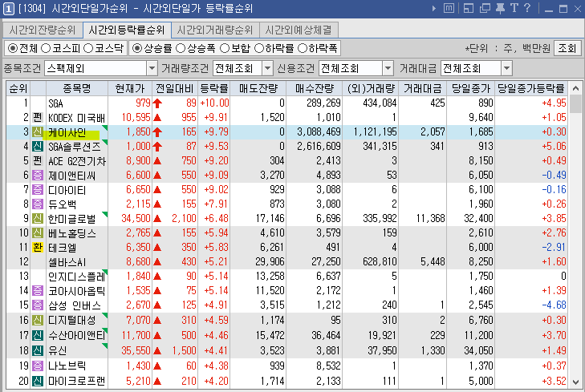Click the 신 badge beside 베노홀딩스

[x=37, y=233]
